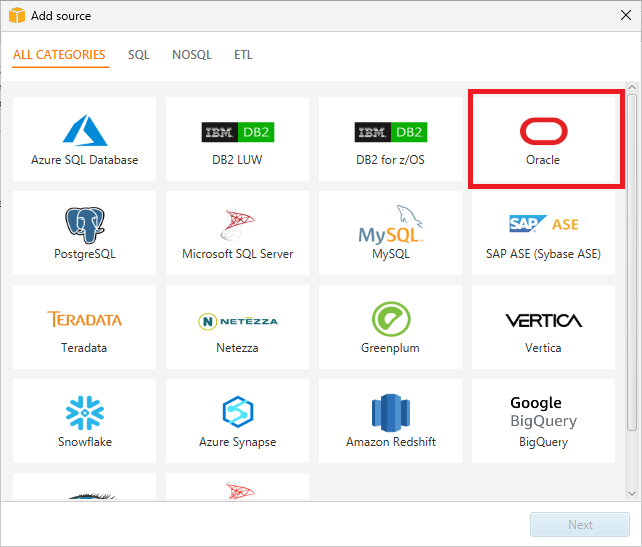The width and height of the screenshot is (642, 547).
Task: Pick the Vertica database tile
Action: coord(544,326)
